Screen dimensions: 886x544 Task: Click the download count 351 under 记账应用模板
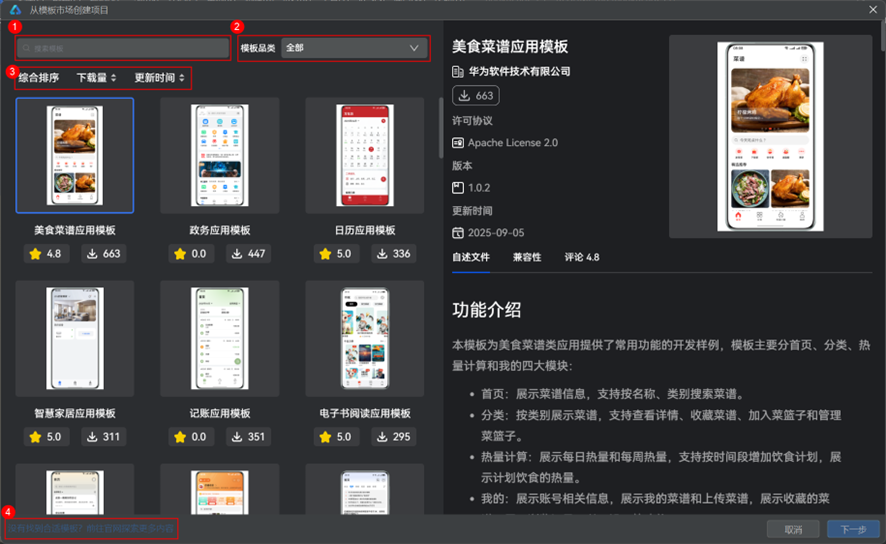[249, 437]
